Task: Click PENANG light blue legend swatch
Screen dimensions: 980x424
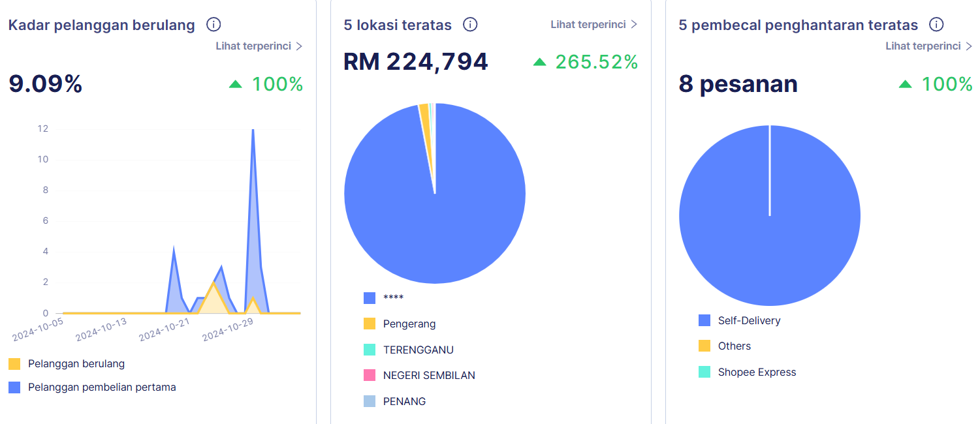Action: [x=370, y=401]
